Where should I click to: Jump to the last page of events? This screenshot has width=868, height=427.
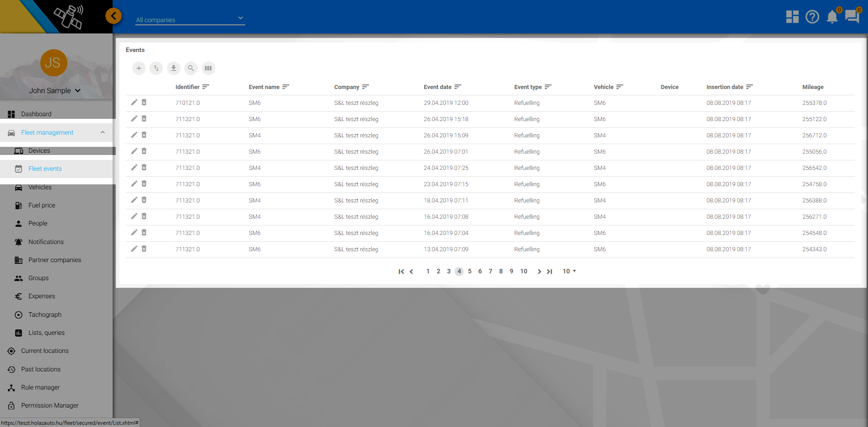click(550, 271)
